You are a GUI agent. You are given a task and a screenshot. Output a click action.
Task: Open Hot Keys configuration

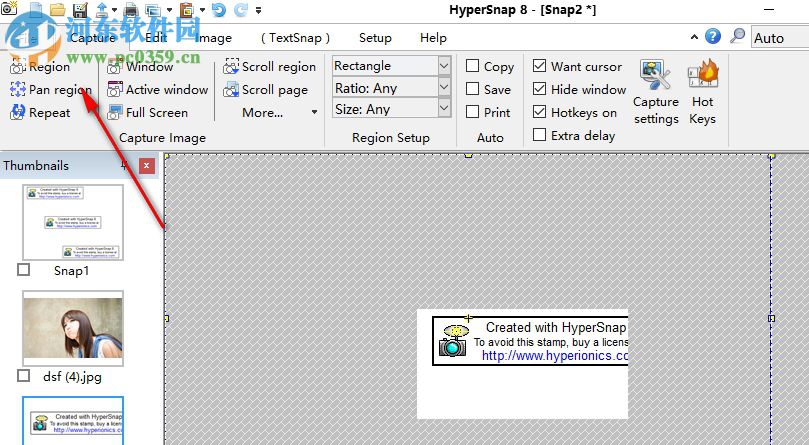[703, 92]
